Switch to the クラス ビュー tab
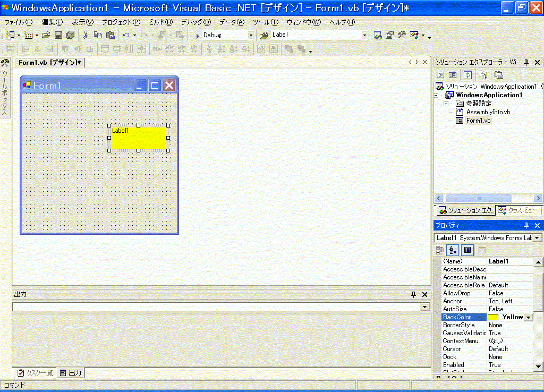Viewport: 544px width, 392px height. (518, 210)
